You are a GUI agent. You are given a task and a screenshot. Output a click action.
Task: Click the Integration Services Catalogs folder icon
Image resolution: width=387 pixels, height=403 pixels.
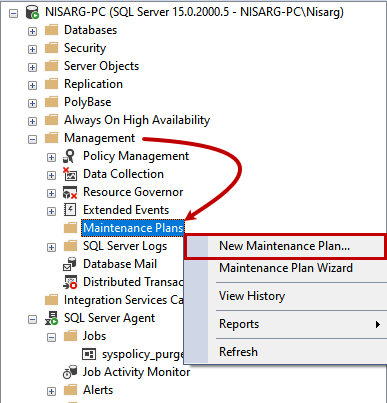tap(51, 300)
